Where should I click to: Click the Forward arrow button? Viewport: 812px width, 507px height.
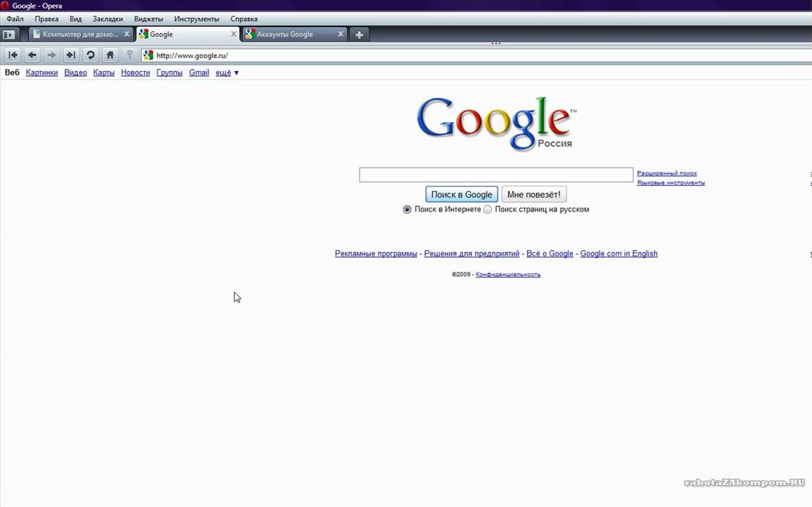(51, 55)
